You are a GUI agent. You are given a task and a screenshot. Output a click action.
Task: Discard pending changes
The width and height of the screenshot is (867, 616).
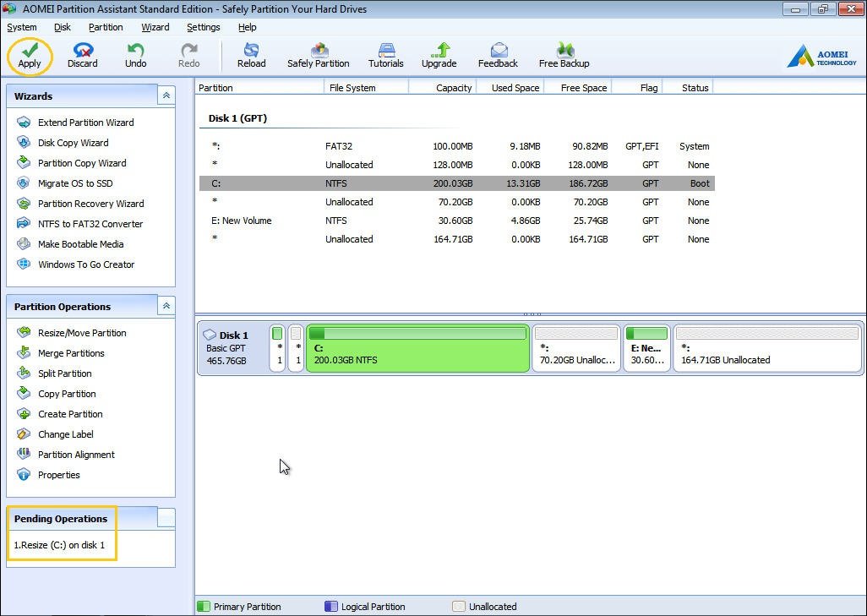click(82, 56)
